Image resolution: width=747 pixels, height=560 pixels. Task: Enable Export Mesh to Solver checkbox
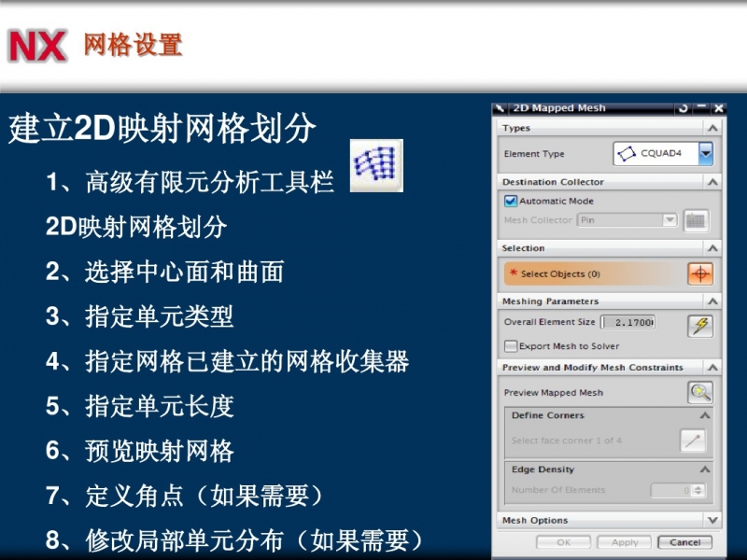tap(511, 346)
